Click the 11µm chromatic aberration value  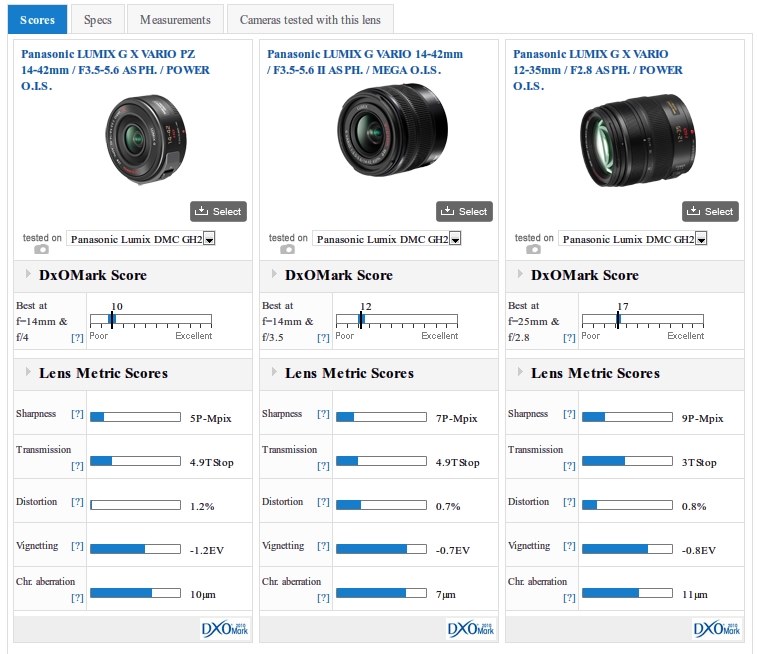tap(695, 595)
